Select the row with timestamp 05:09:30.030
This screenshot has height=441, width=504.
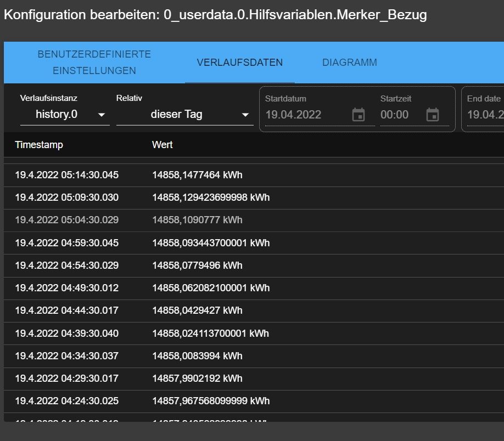pos(67,197)
